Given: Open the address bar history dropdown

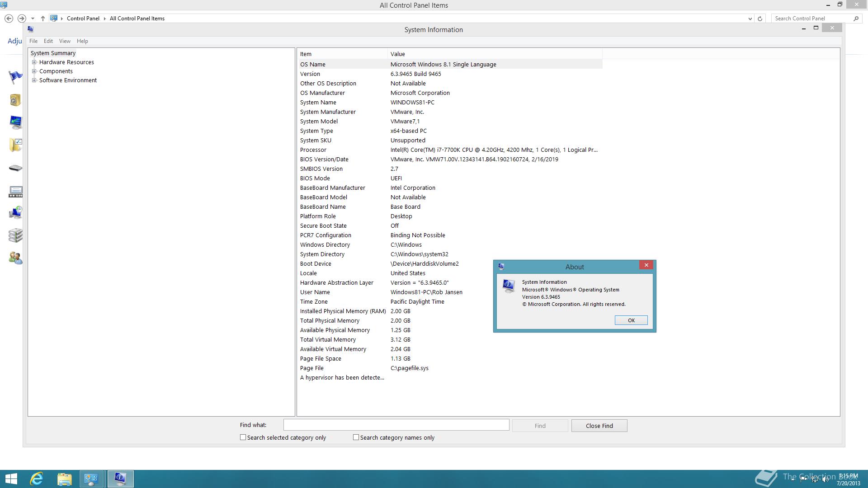Looking at the screenshot, I should click(750, 19).
